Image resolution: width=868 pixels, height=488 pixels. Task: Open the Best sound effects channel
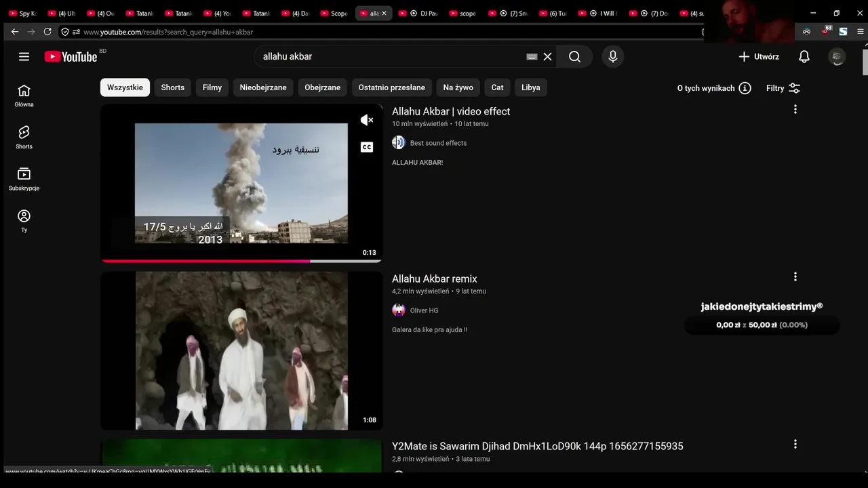click(x=438, y=143)
